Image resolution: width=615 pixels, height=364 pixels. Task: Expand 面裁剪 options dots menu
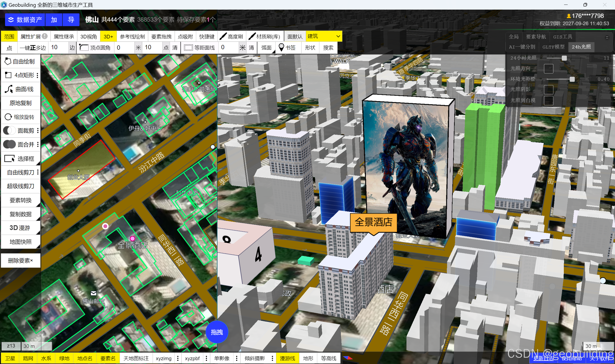[x=38, y=130]
